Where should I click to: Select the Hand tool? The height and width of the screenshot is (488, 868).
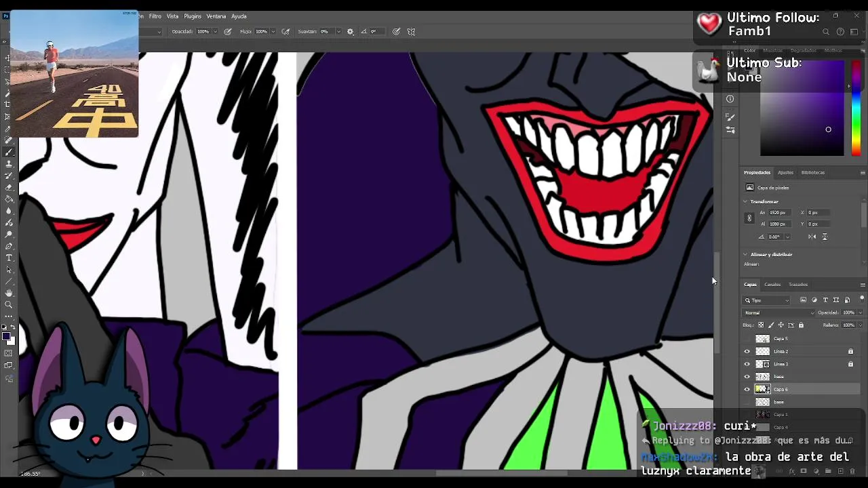coord(9,292)
